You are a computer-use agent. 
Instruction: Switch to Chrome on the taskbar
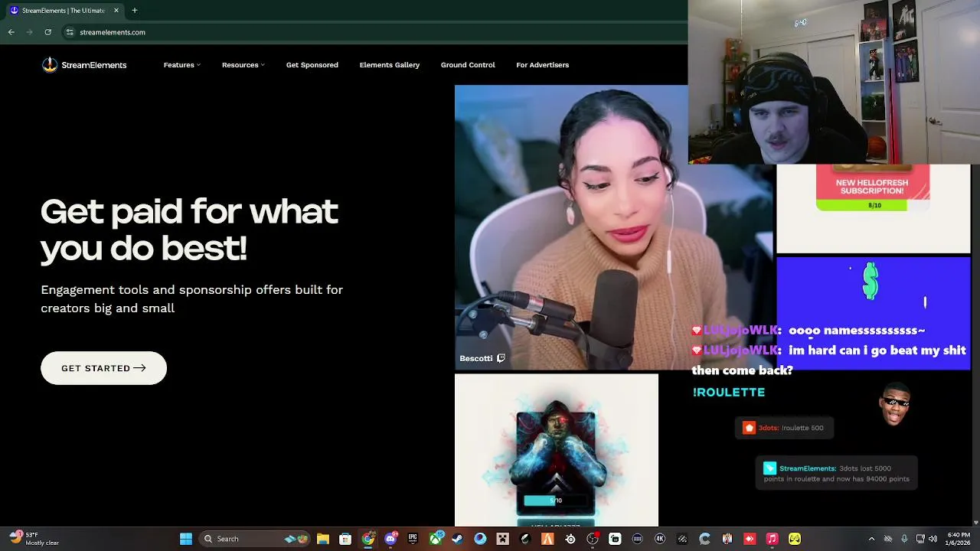tap(368, 539)
